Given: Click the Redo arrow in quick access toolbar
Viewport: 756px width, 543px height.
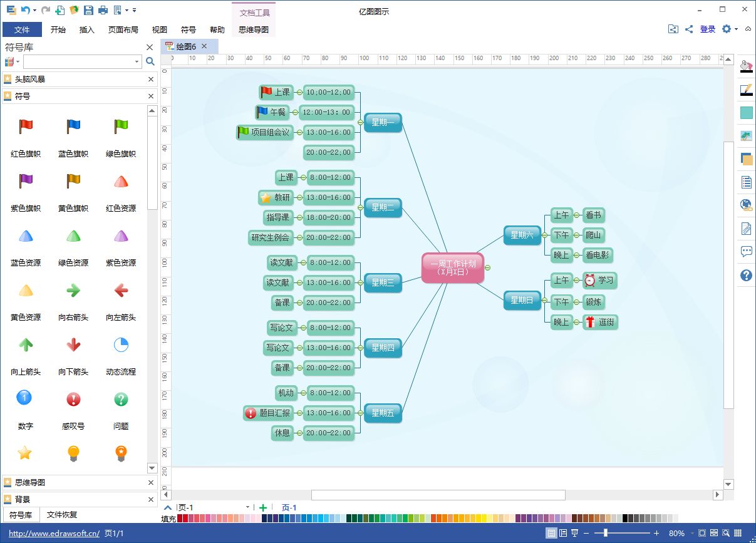Looking at the screenshot, I should (46, 10).
